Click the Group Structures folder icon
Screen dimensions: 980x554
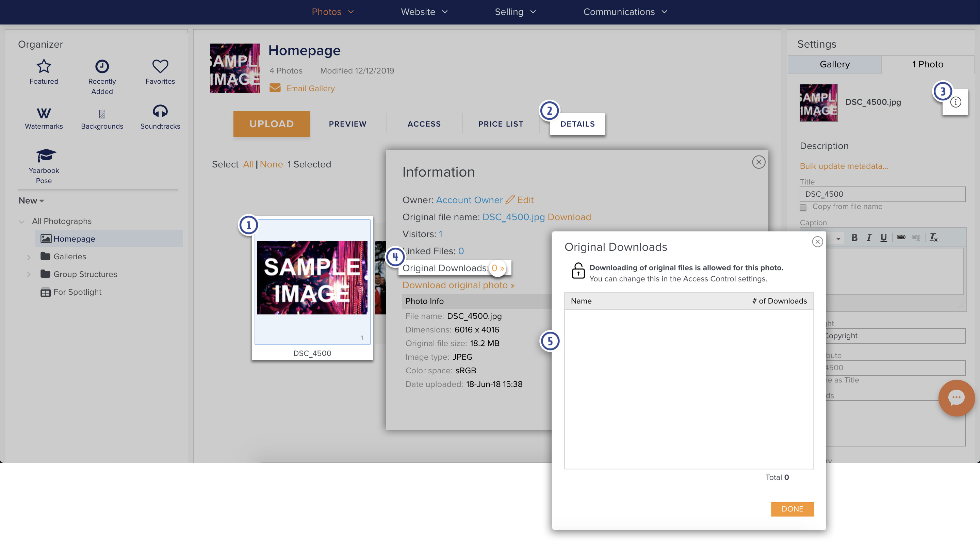click(45, 274)
